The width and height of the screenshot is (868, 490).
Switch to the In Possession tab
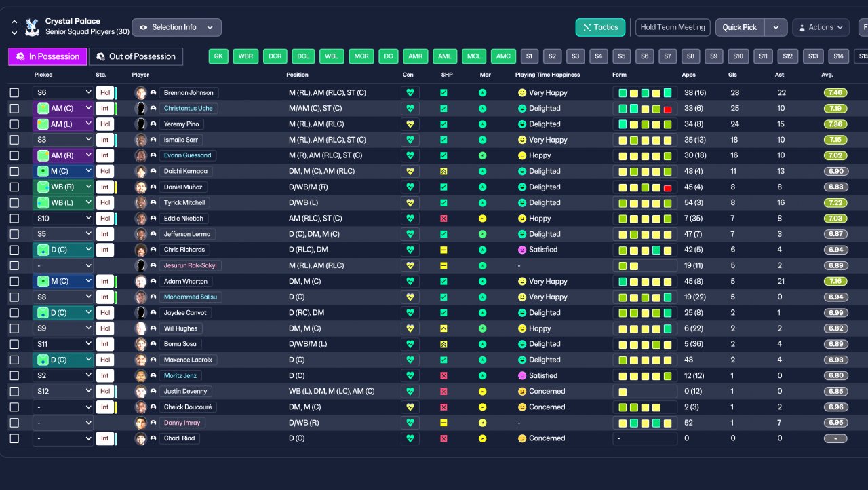click(47, 56)
